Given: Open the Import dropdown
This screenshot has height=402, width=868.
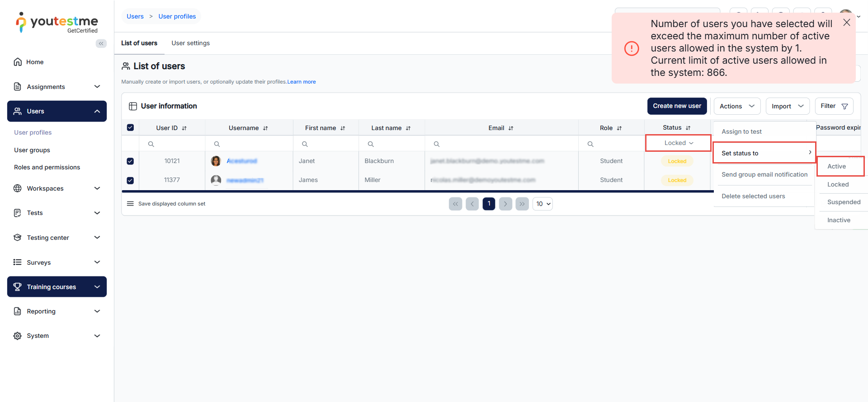Looking at the screenshot, I should click(x=787, y=106).
